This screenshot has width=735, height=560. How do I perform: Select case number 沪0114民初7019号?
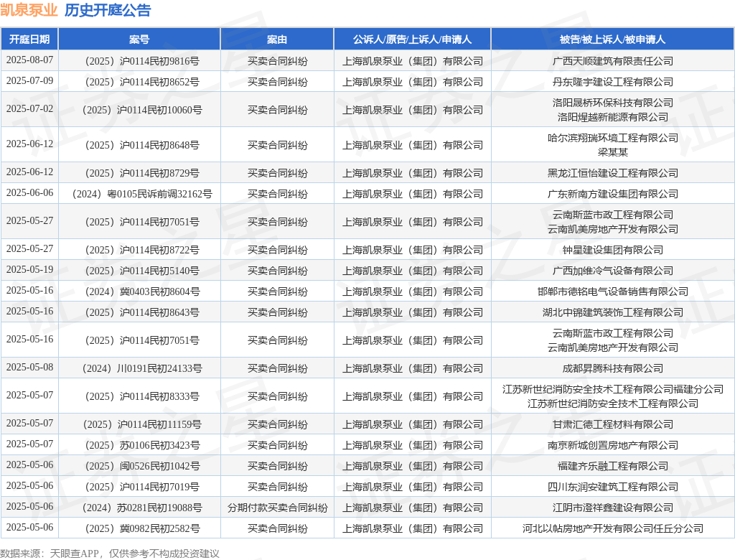tap(140, 487)
